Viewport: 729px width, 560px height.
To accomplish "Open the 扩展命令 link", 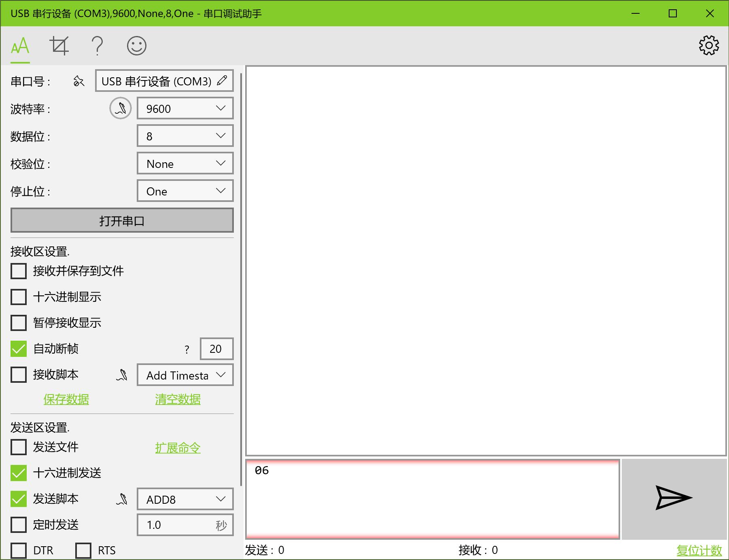I will (178, 448).
